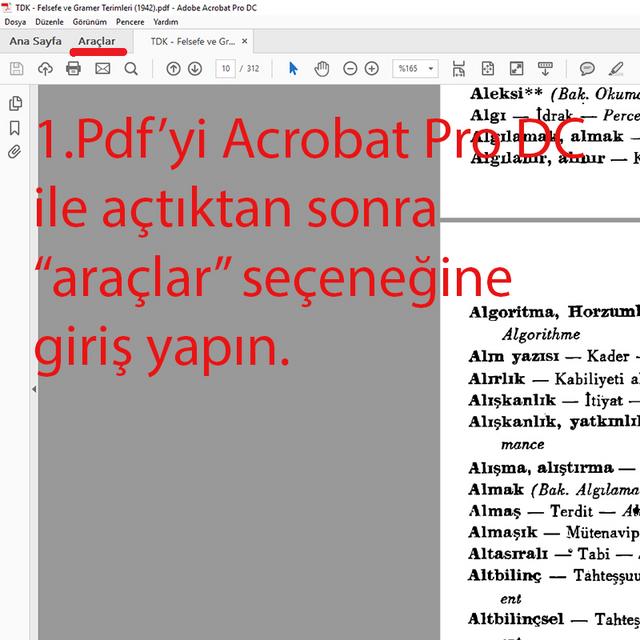The image size is (640, 640).
Task: Select the highlight pen tool
Action: coord(616,69)
